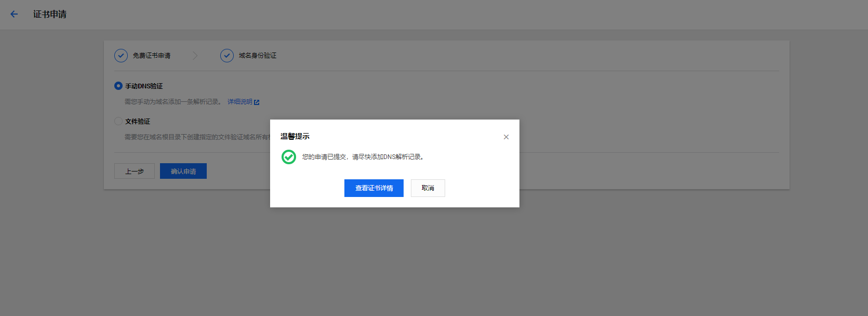Screen dimensions: 868x316
Task: Click 取消 button in the dialog
Action: 428,188
